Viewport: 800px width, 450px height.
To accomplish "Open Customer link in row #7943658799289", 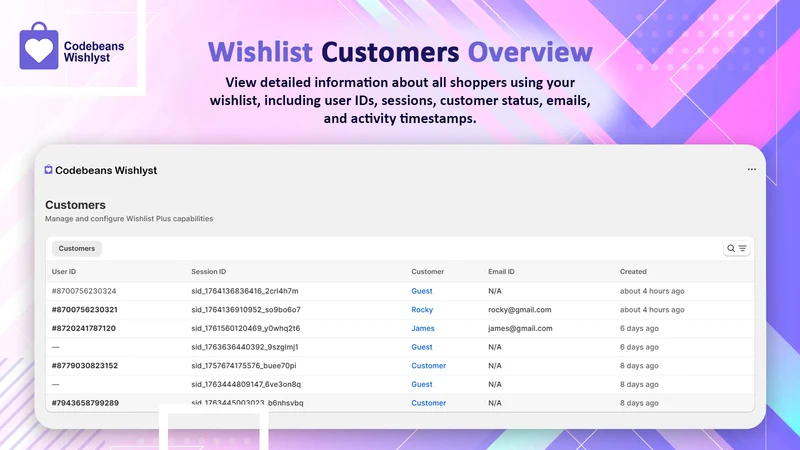I will [429, 403].
